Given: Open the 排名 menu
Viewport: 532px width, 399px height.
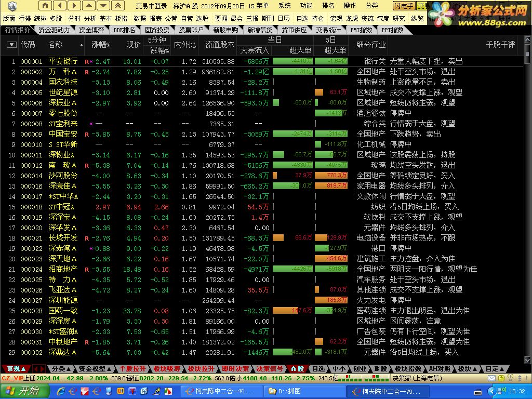Looking at the screenshot, I should (x=328, y=6).
